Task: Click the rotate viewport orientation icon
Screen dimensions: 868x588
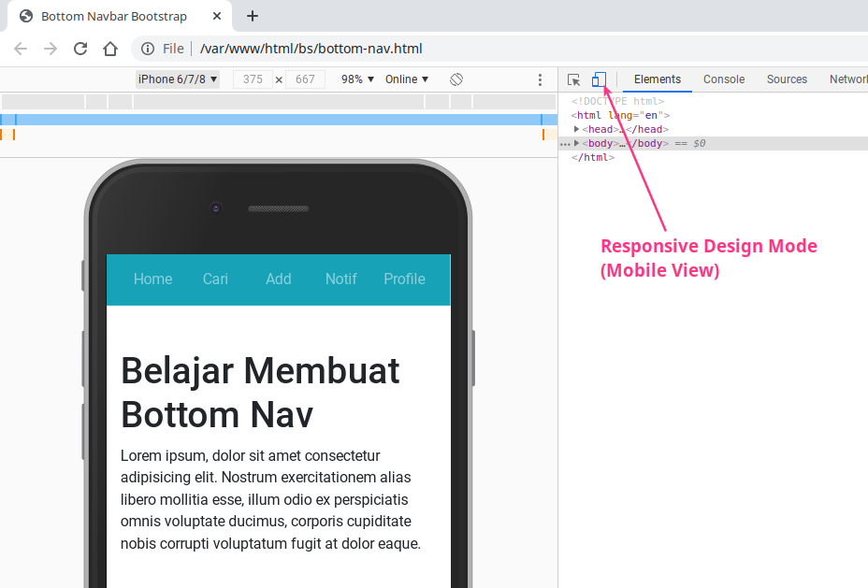Action: click(x=456, y=79)
